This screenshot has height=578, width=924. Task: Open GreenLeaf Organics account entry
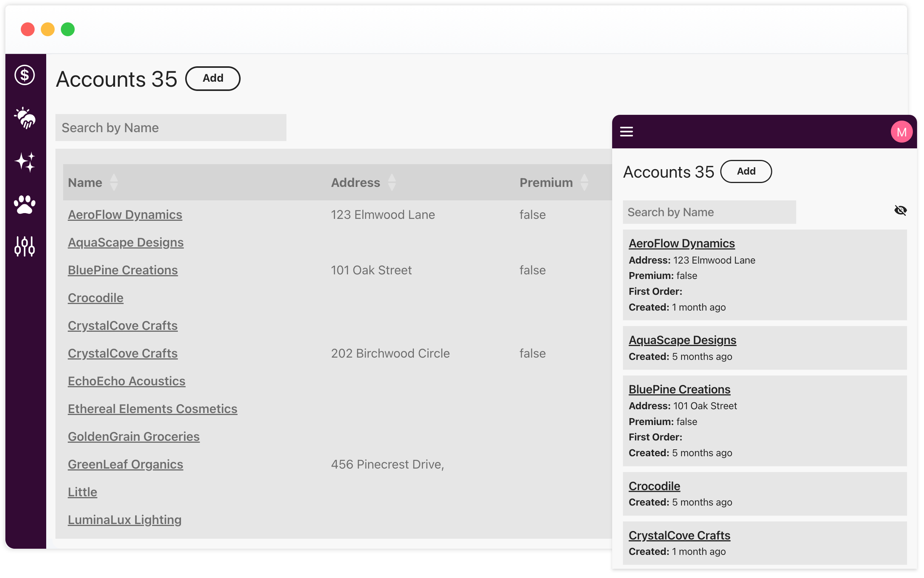126,464
